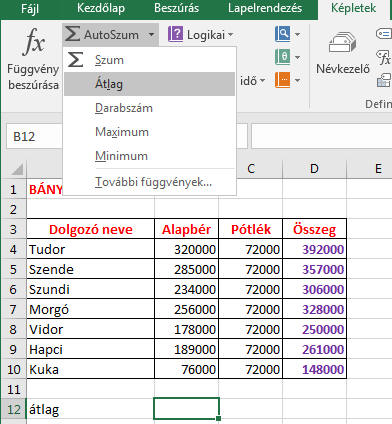
Task: Switch to the Kezdőlap tab
Action: click(x=101, y=8)
